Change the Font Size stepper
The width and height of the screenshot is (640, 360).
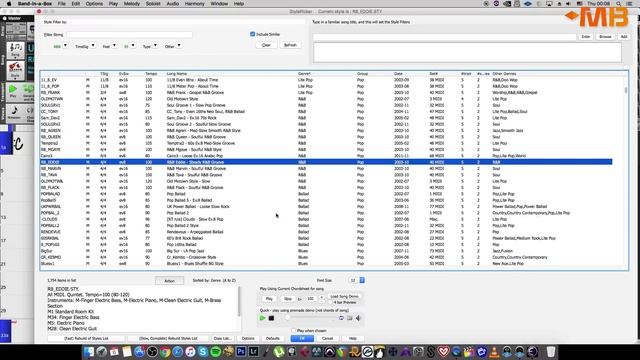pos(362,280)
